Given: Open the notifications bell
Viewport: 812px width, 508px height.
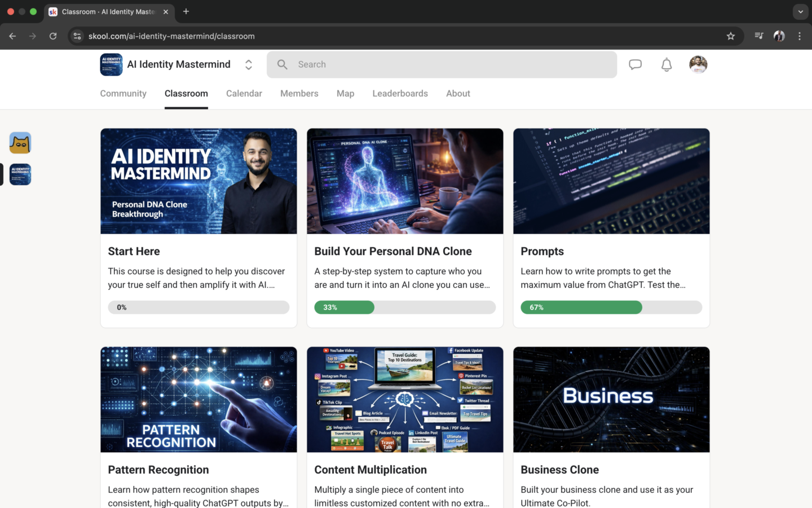Looking at the screenshot, I should tap(667, 64).
